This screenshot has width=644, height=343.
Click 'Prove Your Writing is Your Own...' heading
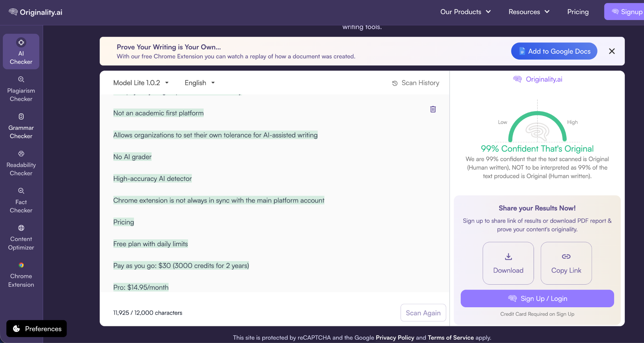point(169,47)
